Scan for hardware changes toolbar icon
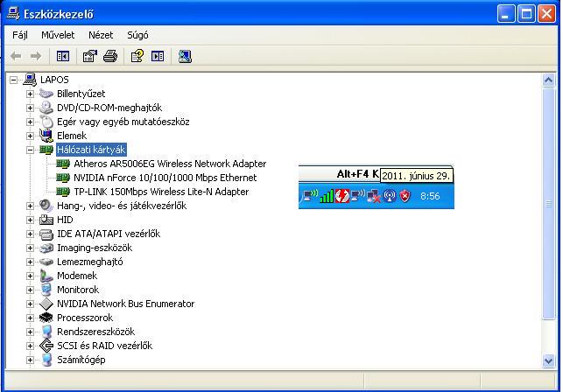The height and width of the screenshot is (392, 563). tap(185, 56)
